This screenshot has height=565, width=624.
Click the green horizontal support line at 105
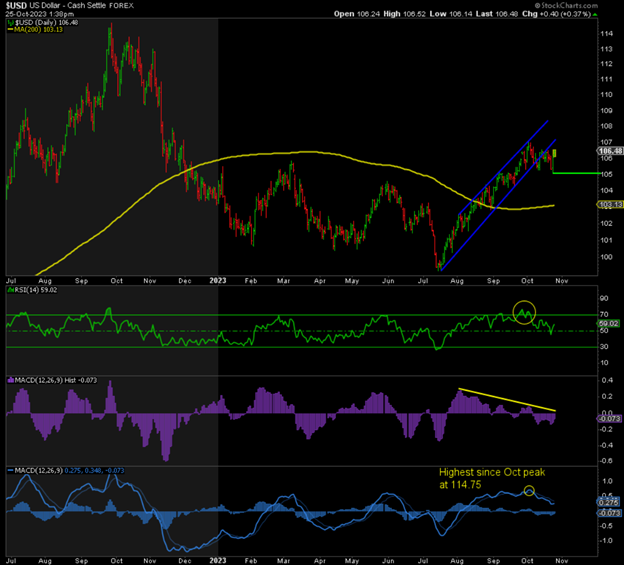(577, 173)
